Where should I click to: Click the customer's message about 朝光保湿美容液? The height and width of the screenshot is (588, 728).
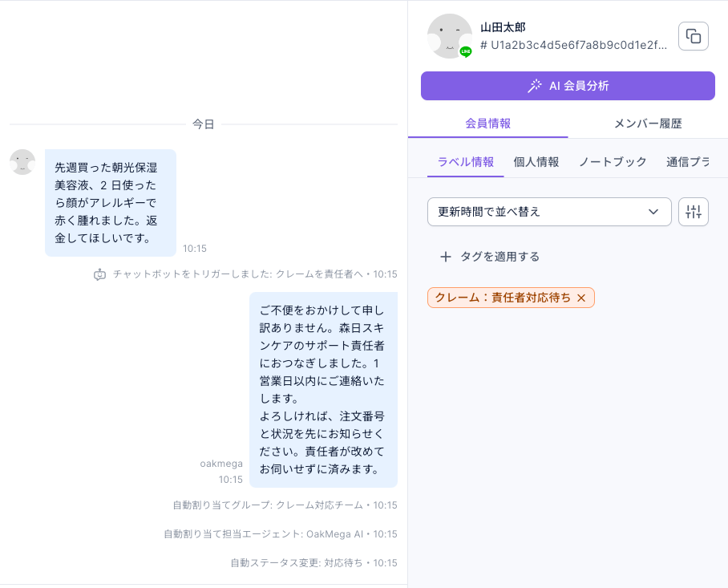coord(111,203)
